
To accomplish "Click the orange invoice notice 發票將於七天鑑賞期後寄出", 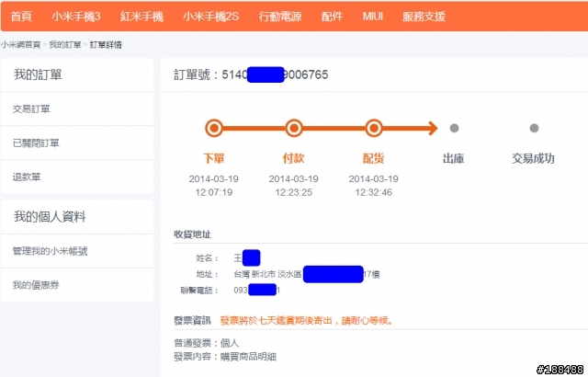I will (306, 321).
